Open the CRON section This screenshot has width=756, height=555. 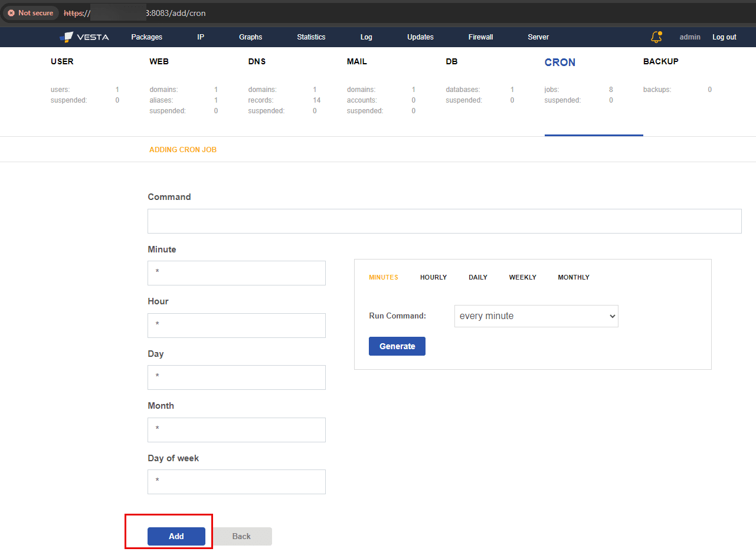click(559, 62)
